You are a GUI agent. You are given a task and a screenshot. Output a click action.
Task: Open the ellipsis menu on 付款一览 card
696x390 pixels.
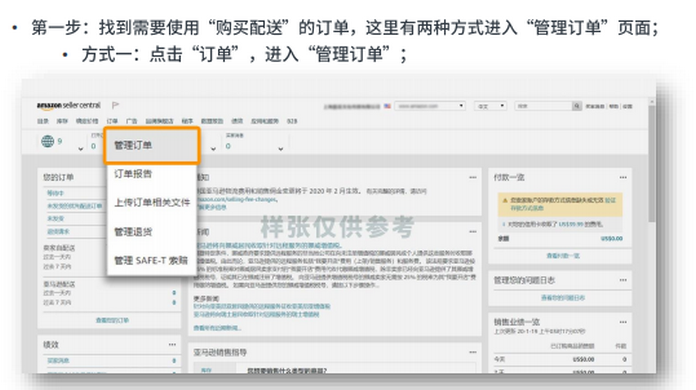(623, 177)
